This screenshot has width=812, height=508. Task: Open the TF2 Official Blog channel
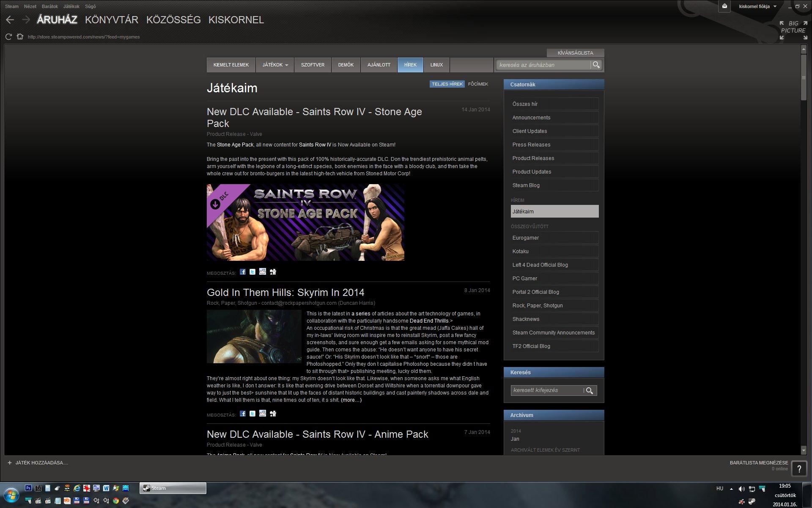point(554,346)
